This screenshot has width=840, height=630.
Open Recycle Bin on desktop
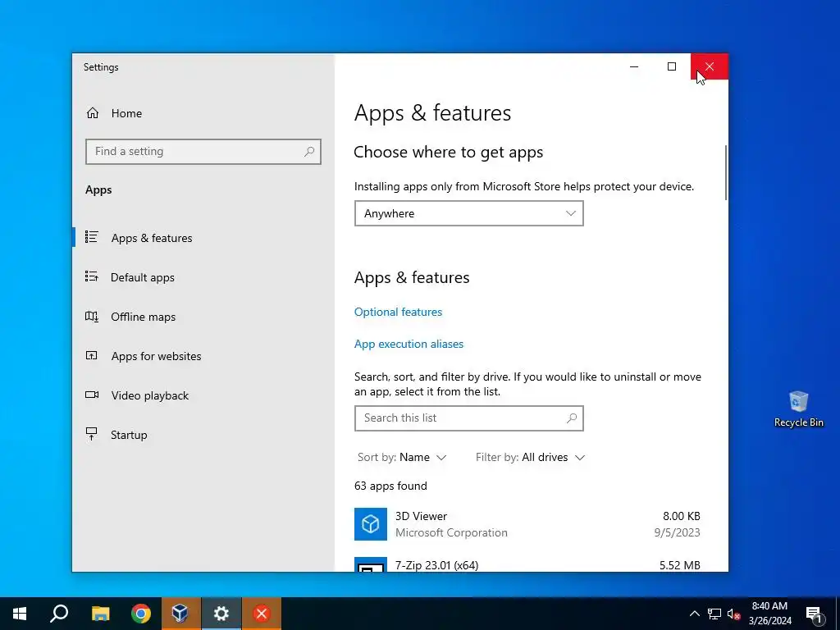(x=798, y=409)
